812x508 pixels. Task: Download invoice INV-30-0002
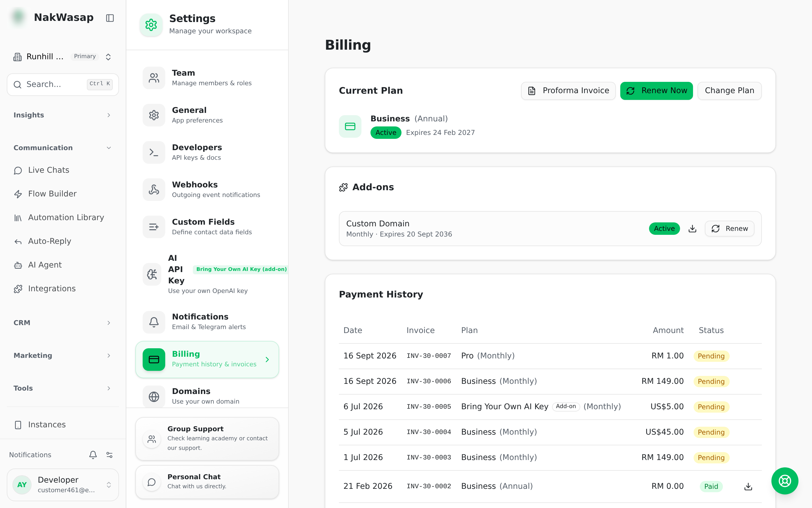[748, 486]
